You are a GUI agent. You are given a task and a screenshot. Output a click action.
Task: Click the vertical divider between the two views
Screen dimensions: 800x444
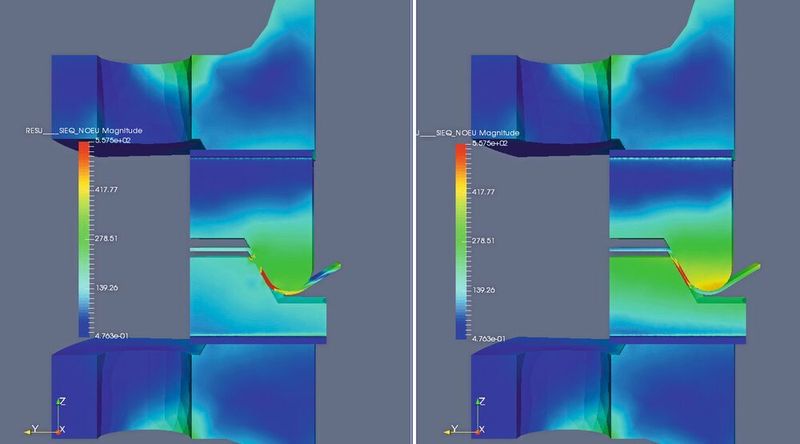pos(414,222)
